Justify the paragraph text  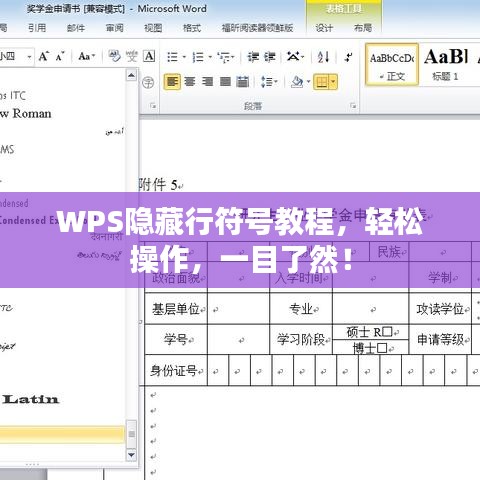(x=225, y=82)
